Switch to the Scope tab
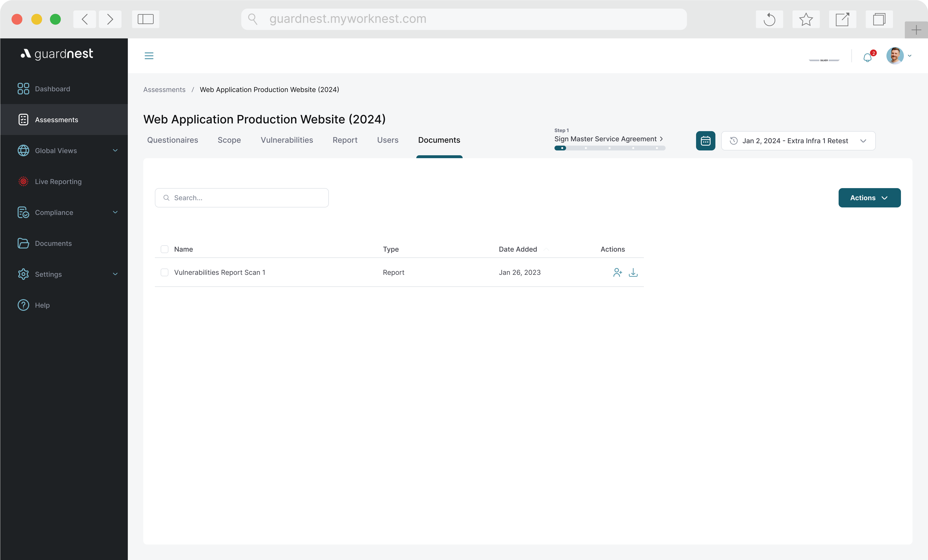The height and width of the screenshot is (560, 928). (x=229, y=140)
